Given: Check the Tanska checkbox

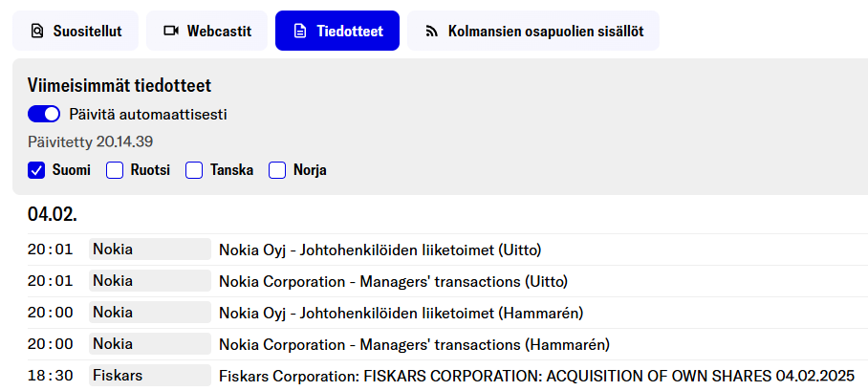Looking at the screenshot, I should (194, 170).
